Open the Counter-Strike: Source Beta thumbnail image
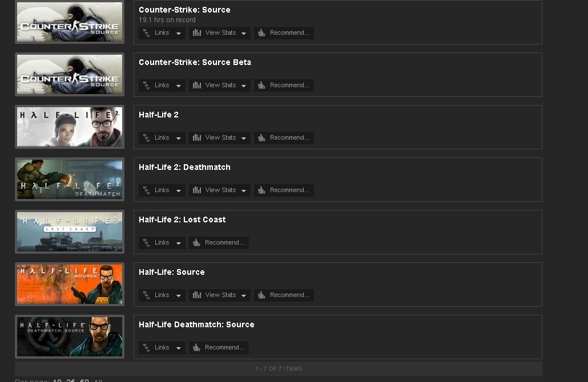This screenshot has height=382, width=588. pyautogui.click(x=70, y=74)
